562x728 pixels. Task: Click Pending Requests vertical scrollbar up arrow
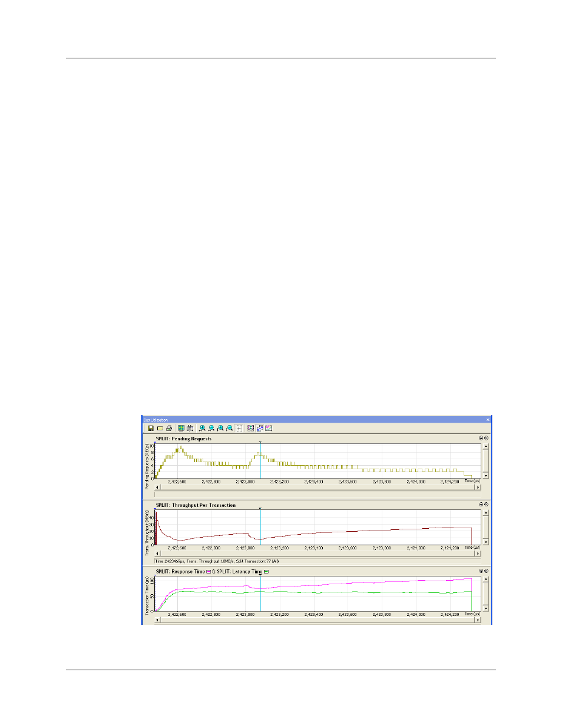[485, 446]
